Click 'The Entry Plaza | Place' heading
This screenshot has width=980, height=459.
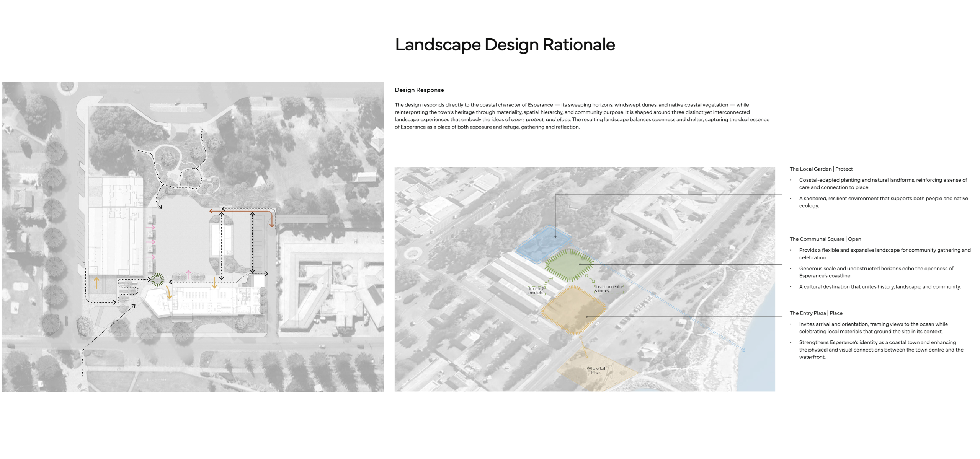tap(816, 313)
